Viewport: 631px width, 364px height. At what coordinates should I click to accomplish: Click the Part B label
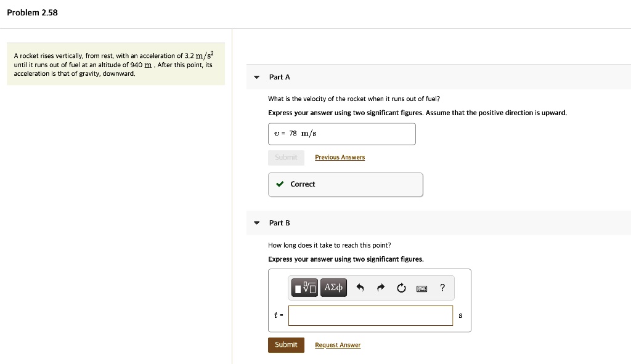point(279,222)
